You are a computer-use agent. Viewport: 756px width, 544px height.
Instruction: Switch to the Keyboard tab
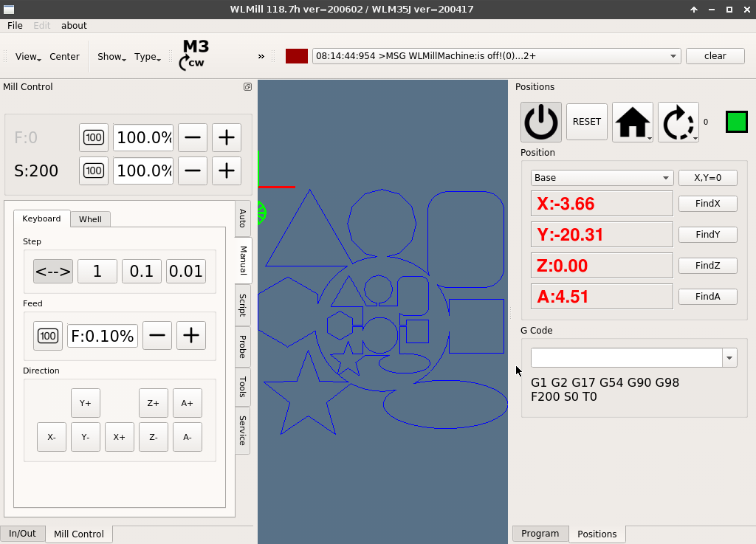(41, 218)
